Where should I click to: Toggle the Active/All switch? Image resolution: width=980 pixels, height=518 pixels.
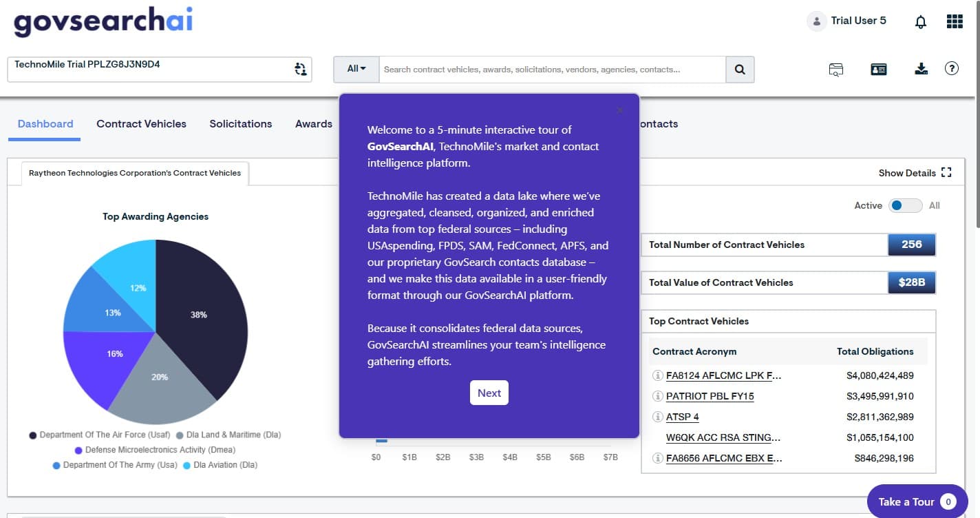pos(904,205)
